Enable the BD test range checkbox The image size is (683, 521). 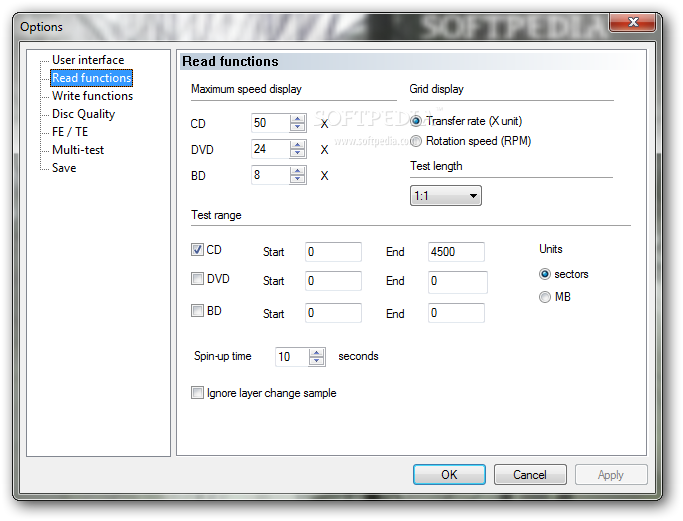197,311
